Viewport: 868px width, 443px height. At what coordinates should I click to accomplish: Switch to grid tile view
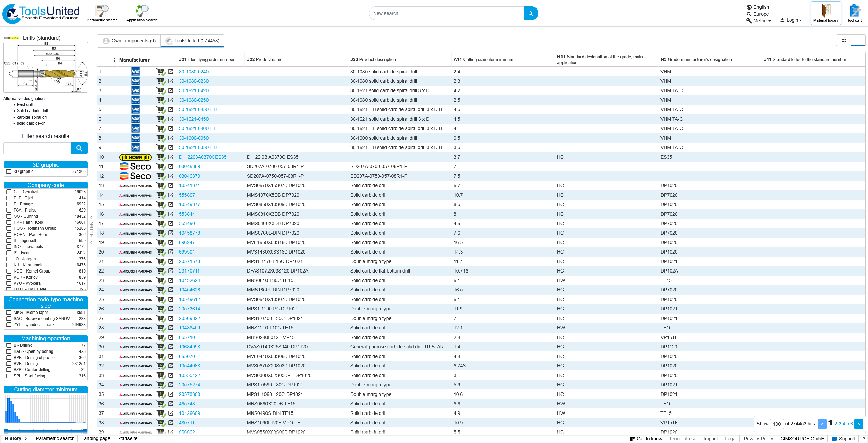844,41
